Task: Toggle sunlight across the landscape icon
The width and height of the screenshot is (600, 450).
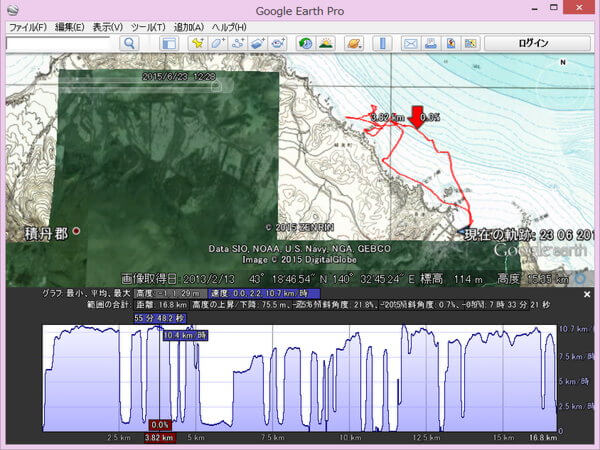Action: coord(326,43)
